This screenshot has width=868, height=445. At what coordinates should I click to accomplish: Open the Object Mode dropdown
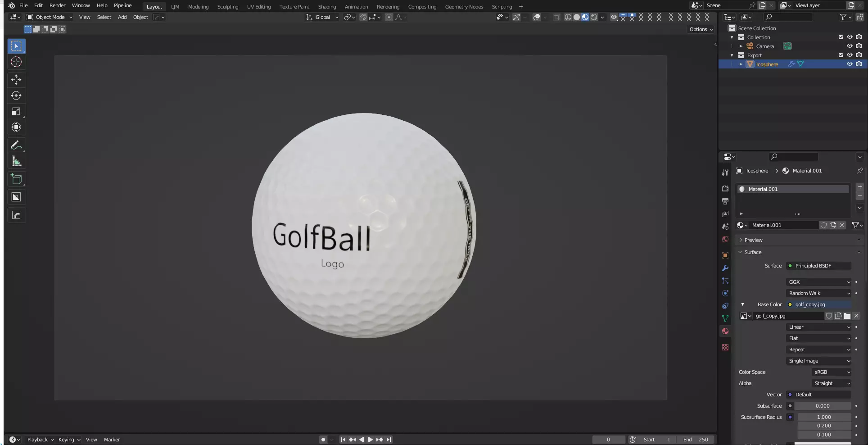(x=50, y=17)
